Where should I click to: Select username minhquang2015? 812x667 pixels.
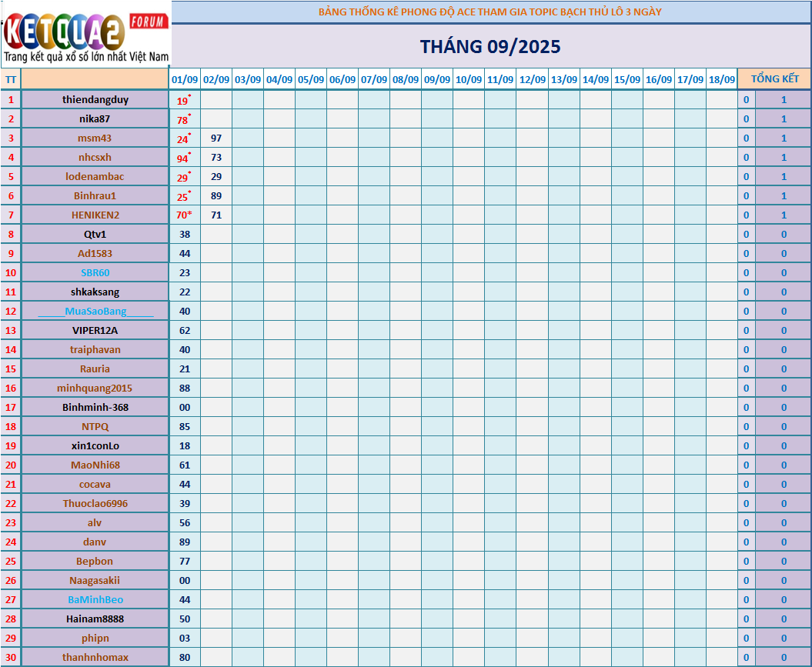click(95, 388)
